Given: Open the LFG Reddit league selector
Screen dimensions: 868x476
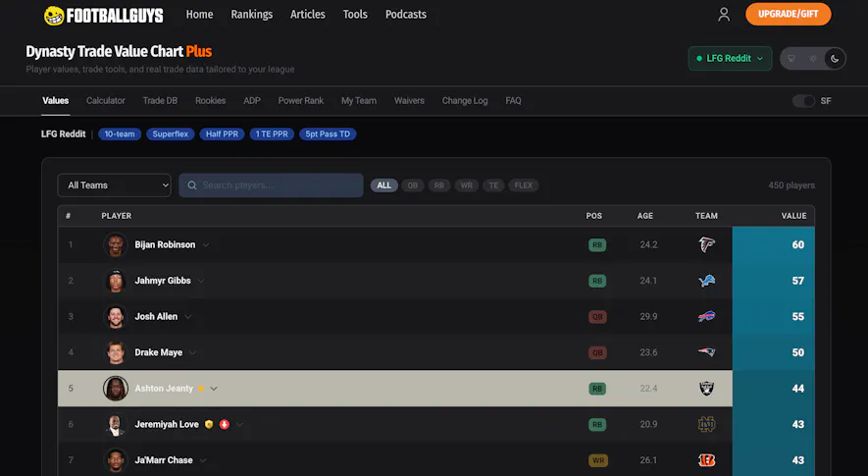Looking at the screenshot, I should 730,59.
